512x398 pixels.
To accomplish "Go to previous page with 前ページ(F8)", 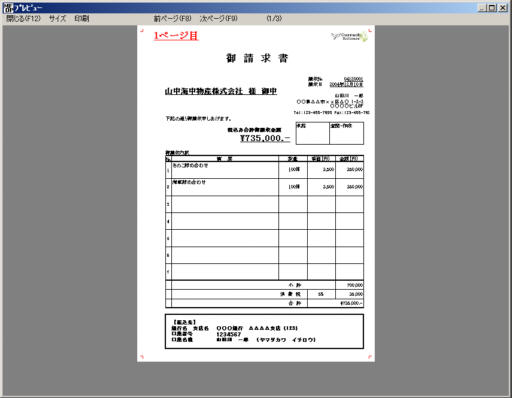I will 172,18.
